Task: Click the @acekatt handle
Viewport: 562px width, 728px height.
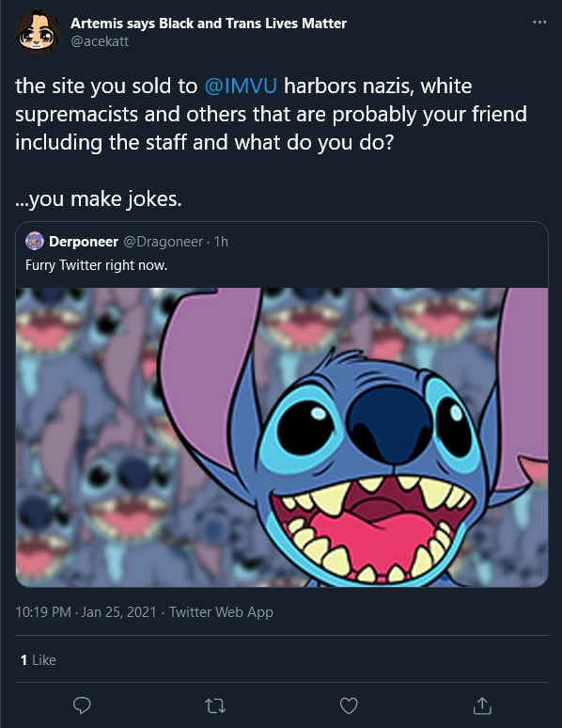Action: (x=100, y=41)
